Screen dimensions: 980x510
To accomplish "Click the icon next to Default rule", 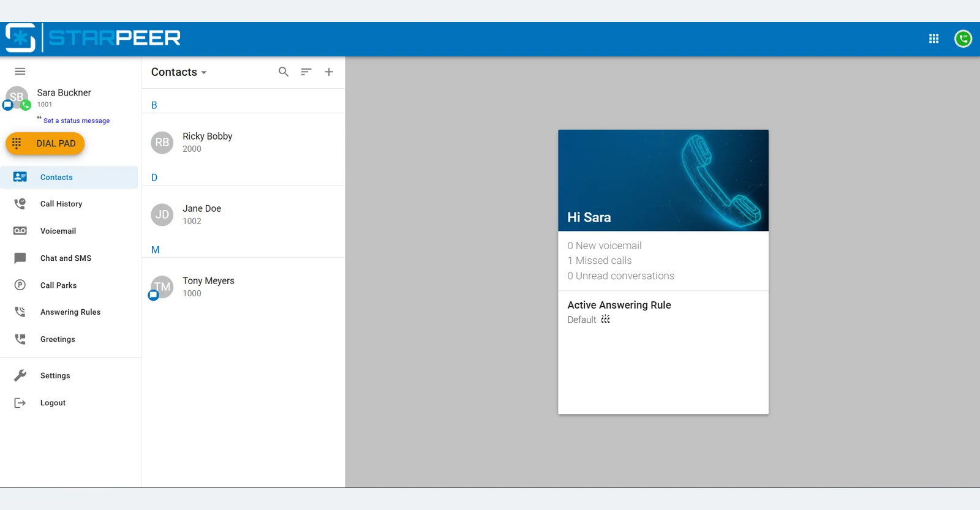I will pos(605,319).
